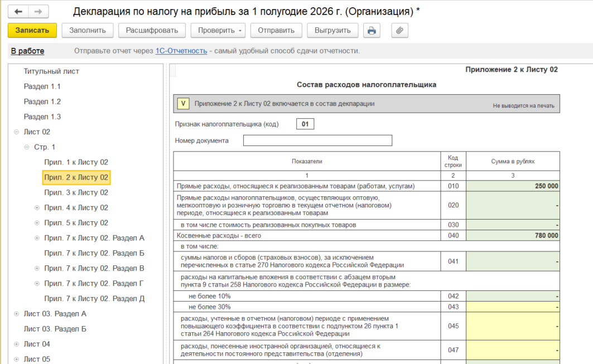The height and width of the screenshot is (364, 593).
Task: Expand the Лист 03. Раздел А node
Action: 16,314
